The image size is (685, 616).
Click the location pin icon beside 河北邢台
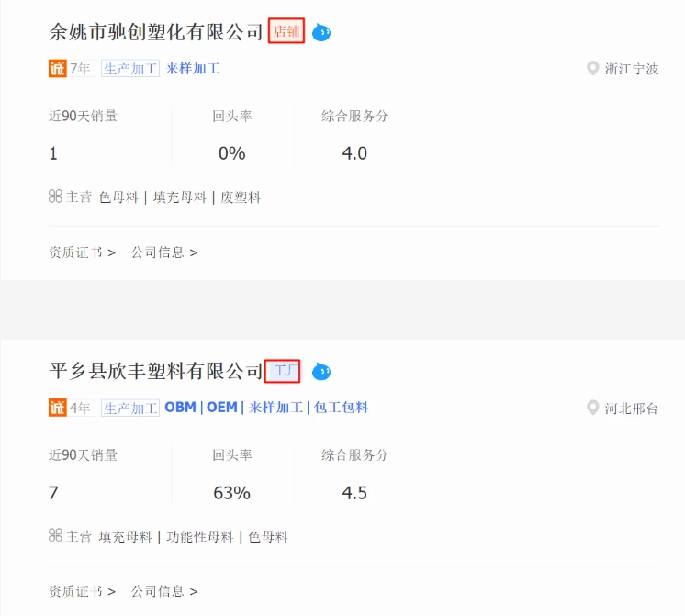click(x=592, y=408)
